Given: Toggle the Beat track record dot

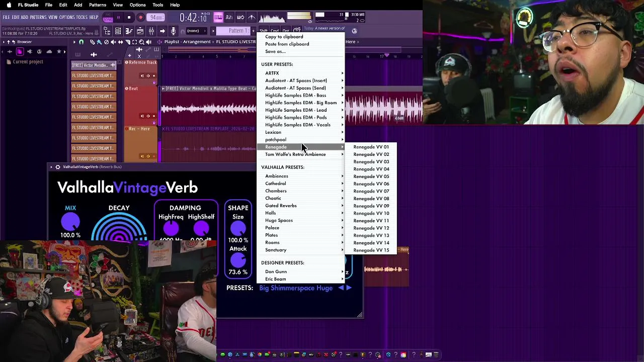Looking at the screenshot, I should (x=154, y=116).
